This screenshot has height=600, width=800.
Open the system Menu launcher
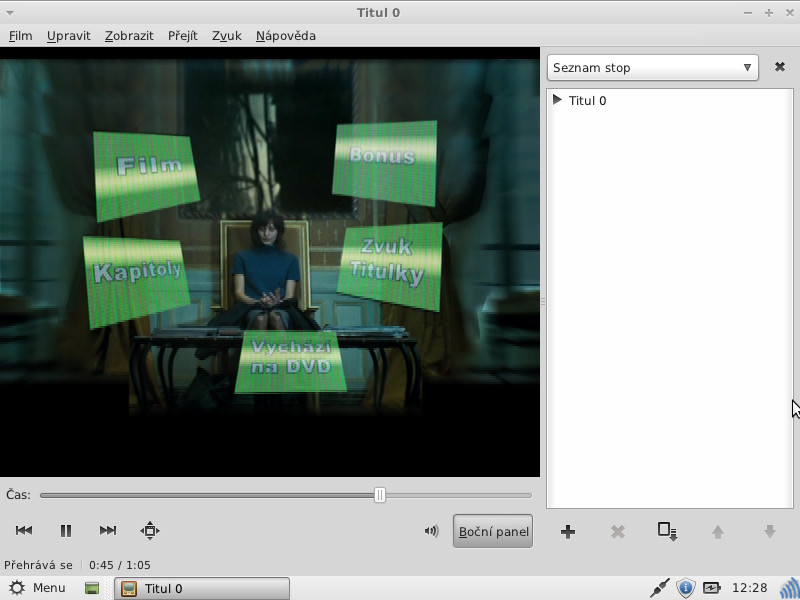38,588
